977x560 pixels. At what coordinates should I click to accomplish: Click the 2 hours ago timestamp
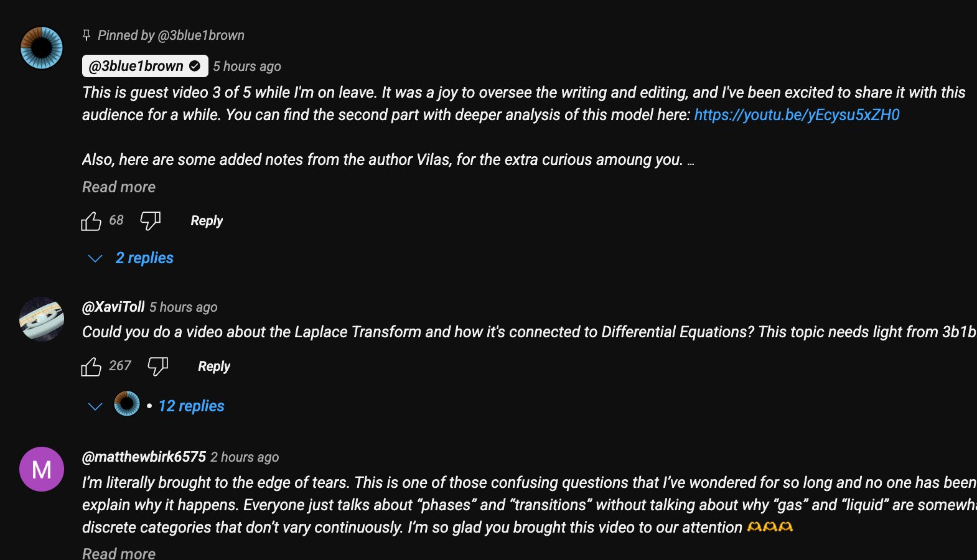coord(245,457)
